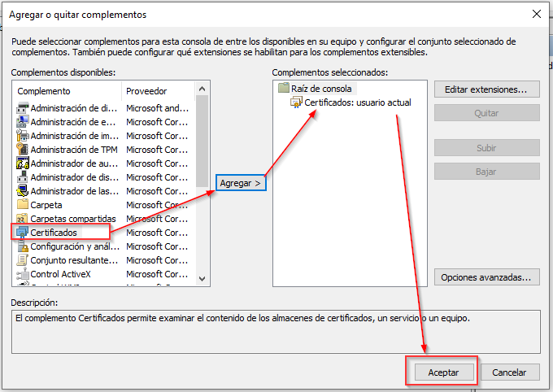Screen dimensions: 553x392
Task: Click the Configuración y análisis icon
Action: (23, 246)
